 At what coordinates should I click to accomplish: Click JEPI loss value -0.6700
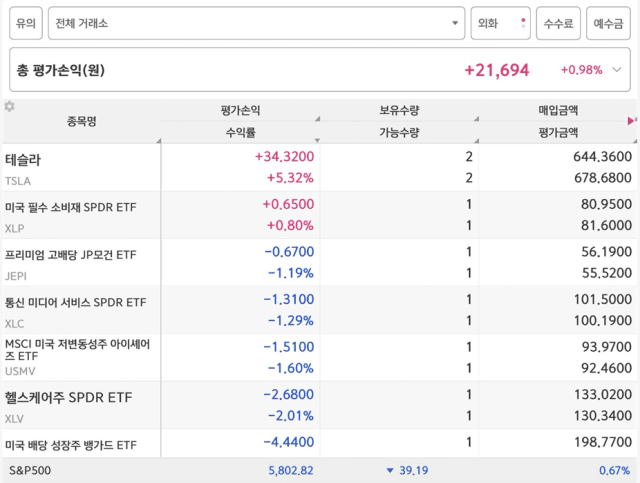point(289,252)
